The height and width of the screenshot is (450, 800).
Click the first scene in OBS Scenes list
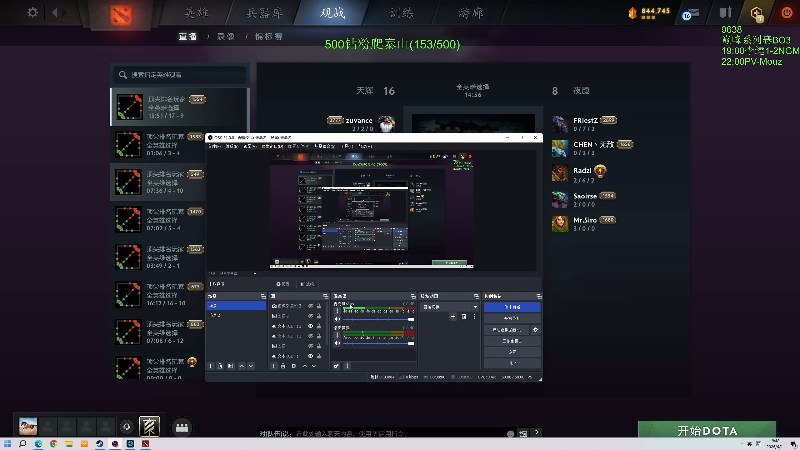(x=236, y=306)
